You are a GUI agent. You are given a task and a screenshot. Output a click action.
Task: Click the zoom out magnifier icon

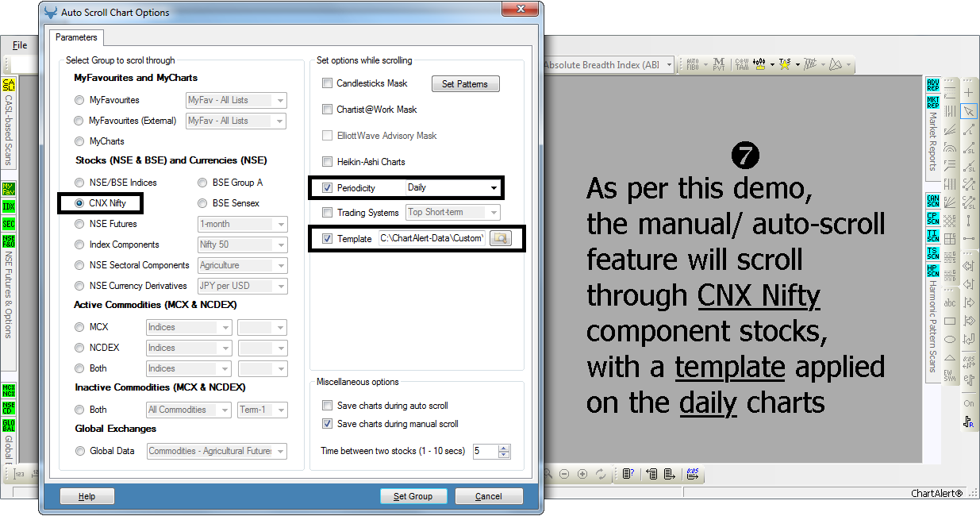pos(564,474)
